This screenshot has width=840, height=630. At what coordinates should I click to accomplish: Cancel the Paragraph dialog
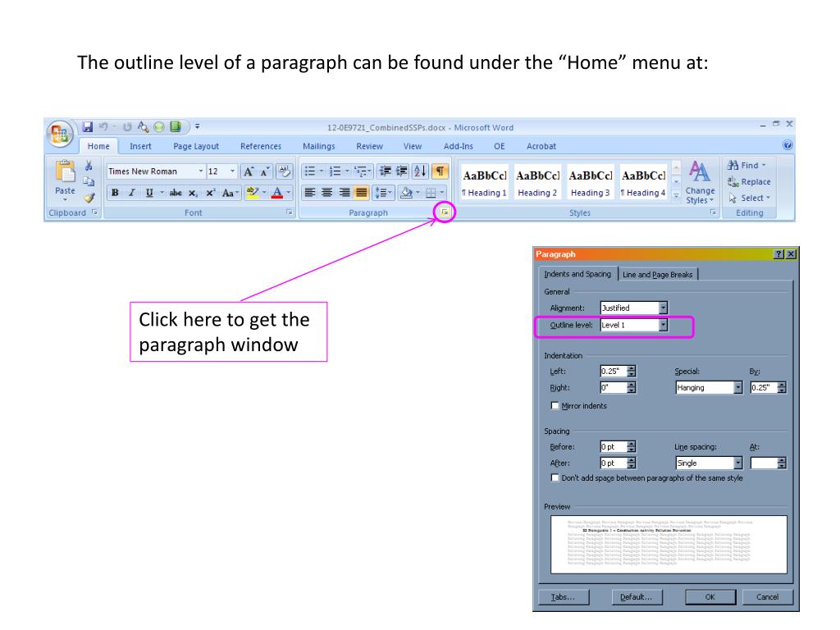point(768,597)
